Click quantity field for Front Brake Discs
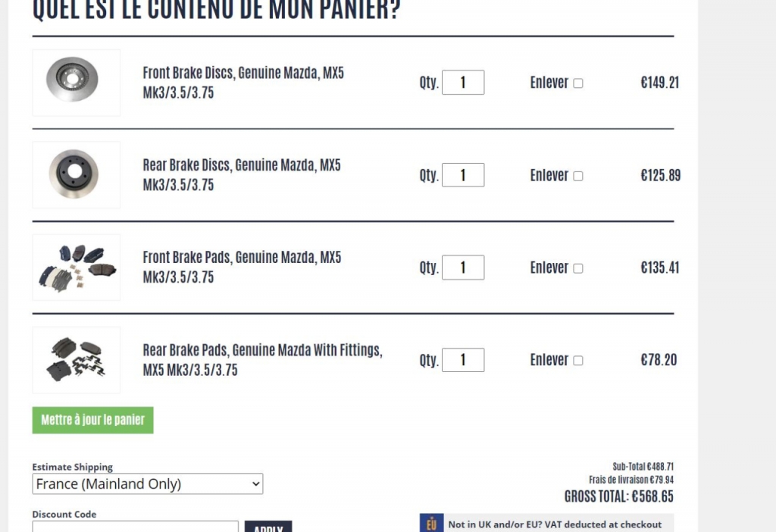 pyautogui.click(x=463, y=82)
